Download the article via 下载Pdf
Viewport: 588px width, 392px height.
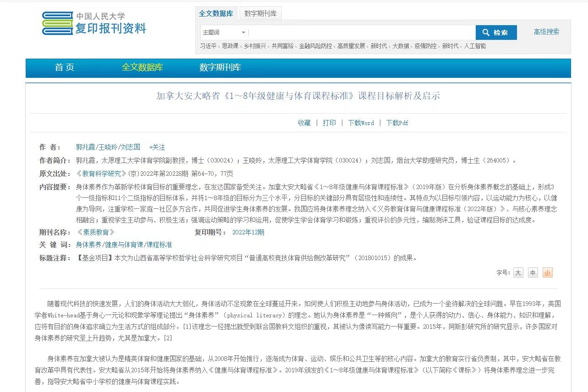coord(397,123)
